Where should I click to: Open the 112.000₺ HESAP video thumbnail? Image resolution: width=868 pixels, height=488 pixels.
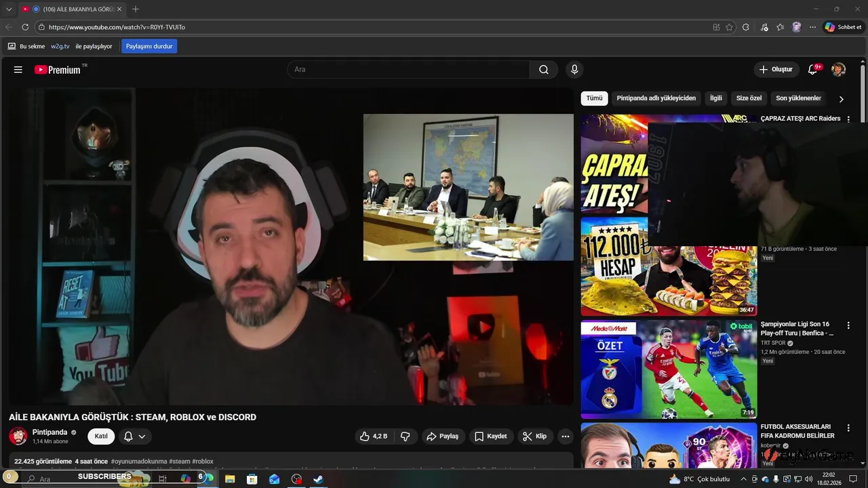pos(669,266)
